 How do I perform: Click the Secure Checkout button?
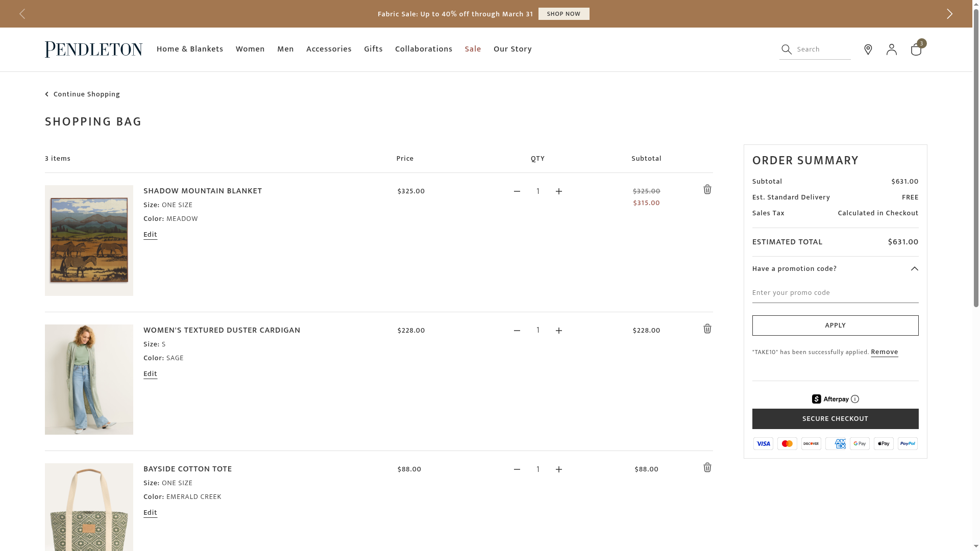pyautogui.click(x=835, y=419)
